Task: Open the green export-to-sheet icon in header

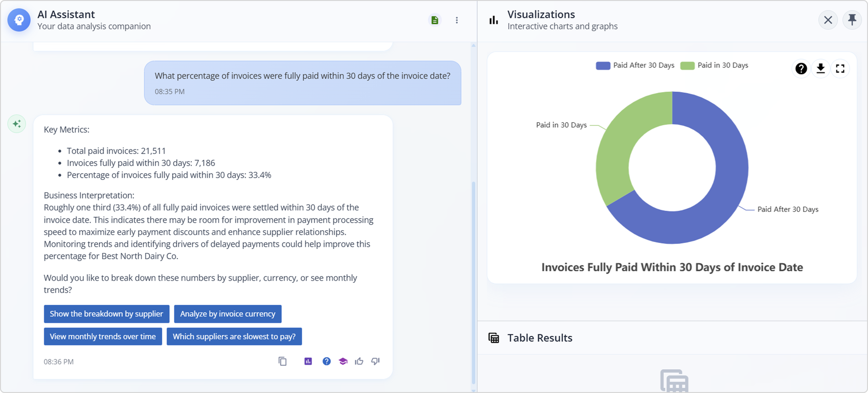Action: 435,20
